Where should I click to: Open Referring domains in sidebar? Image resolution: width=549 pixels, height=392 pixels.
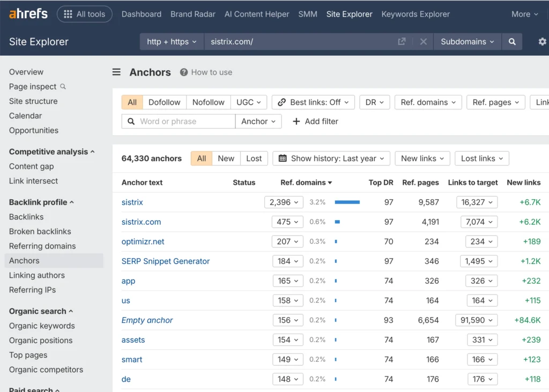coord(42,246)
